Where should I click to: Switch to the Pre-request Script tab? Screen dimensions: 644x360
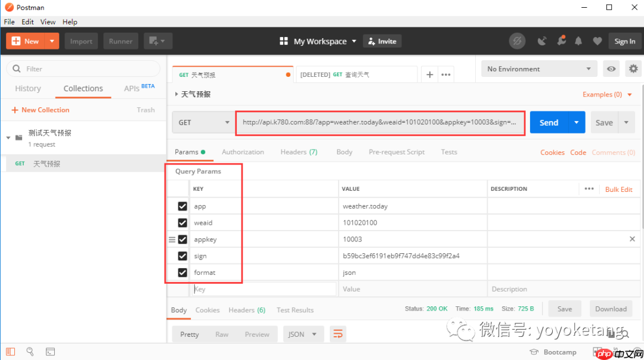tap(397, 152)
